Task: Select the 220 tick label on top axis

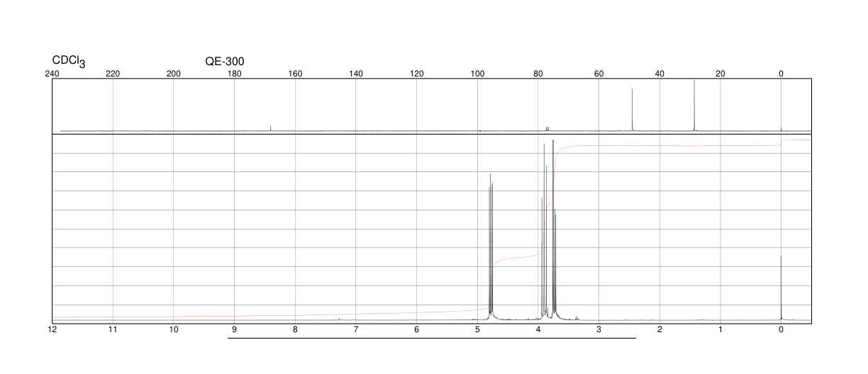Action: coord(113,74)
